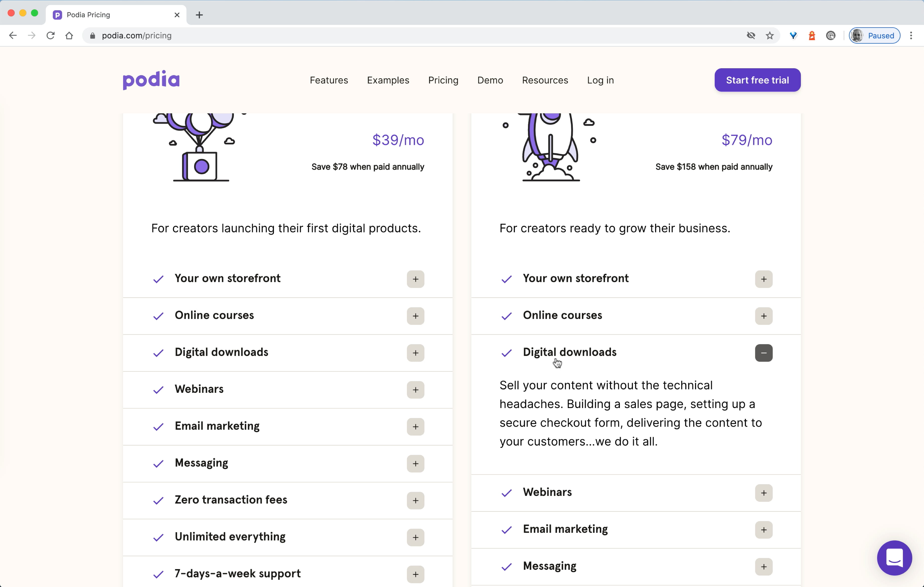Click the Paused profile button
The image size is (924, 587).
coord(874,36)
